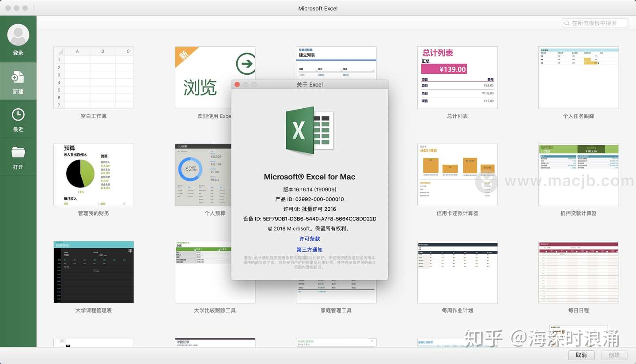Click the magnifier icon in template search

[567, 23]
